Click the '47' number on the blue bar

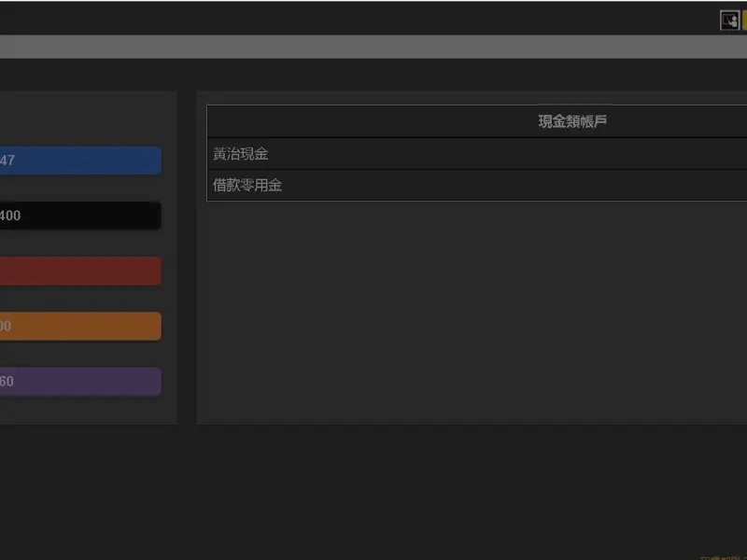pos(7,161)
